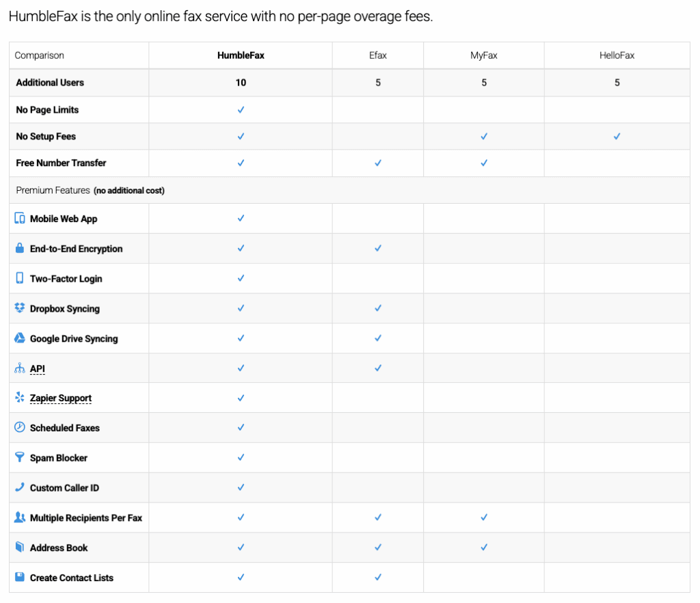Click the Dropbox Syncing logo icon
The height and width of the screenshot is (603, 700).
pyautogui.click(x=20, y=308)
